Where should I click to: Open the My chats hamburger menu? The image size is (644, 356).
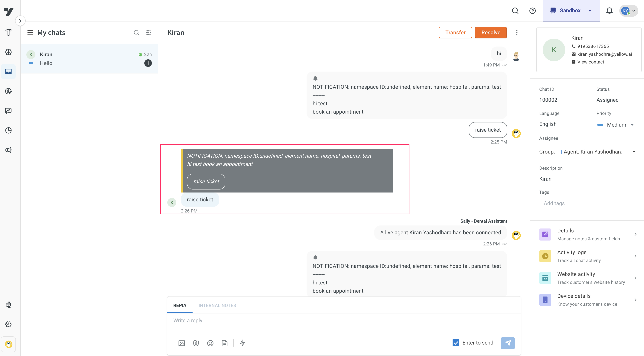coord(30,33)
